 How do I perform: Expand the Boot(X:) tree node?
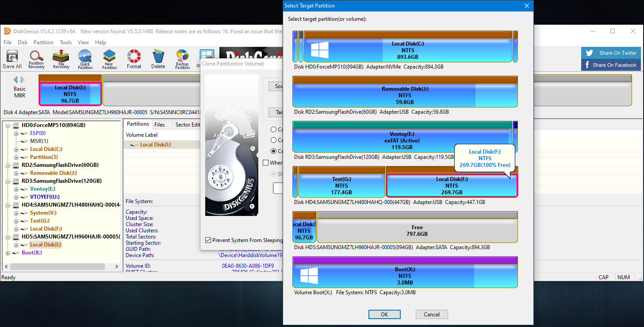point(8,253)
